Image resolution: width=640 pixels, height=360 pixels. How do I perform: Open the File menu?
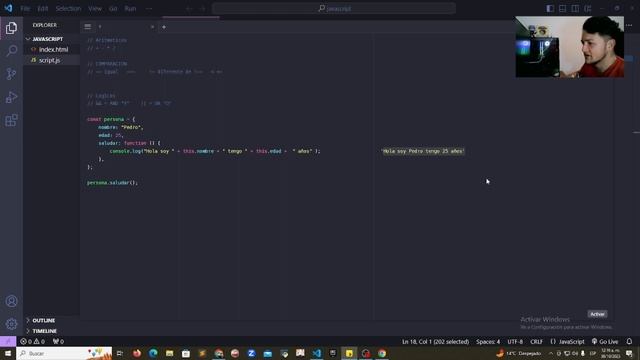(25, 8)
